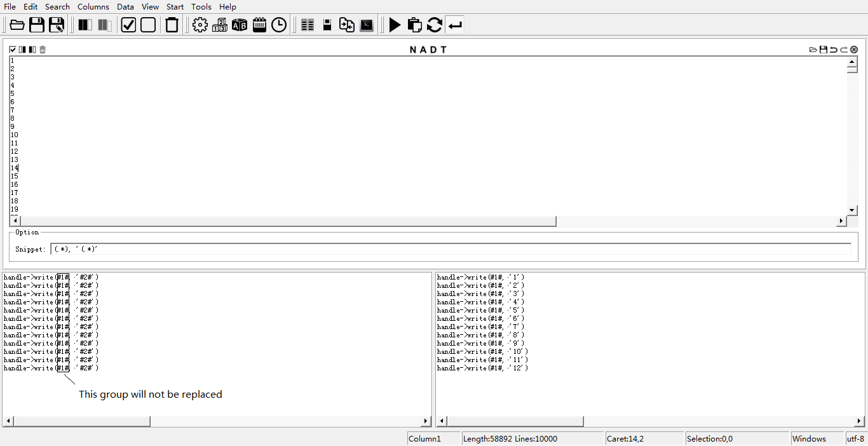Image resolution: width=868 pixels, height=446 pixels.
Task: Click the editor horizontal scrollbar right arrow
Action: [x=841, y=221]
